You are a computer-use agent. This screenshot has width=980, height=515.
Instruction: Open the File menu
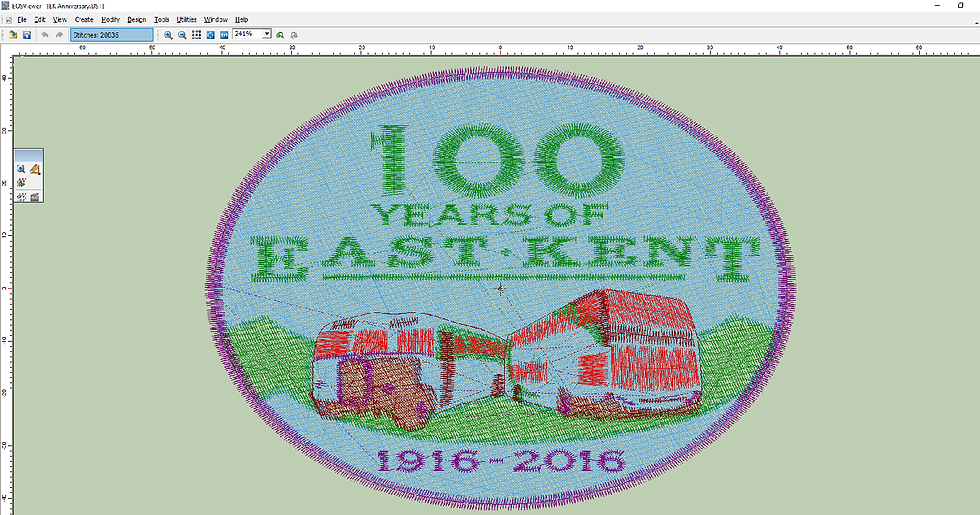tap(22, 20)
